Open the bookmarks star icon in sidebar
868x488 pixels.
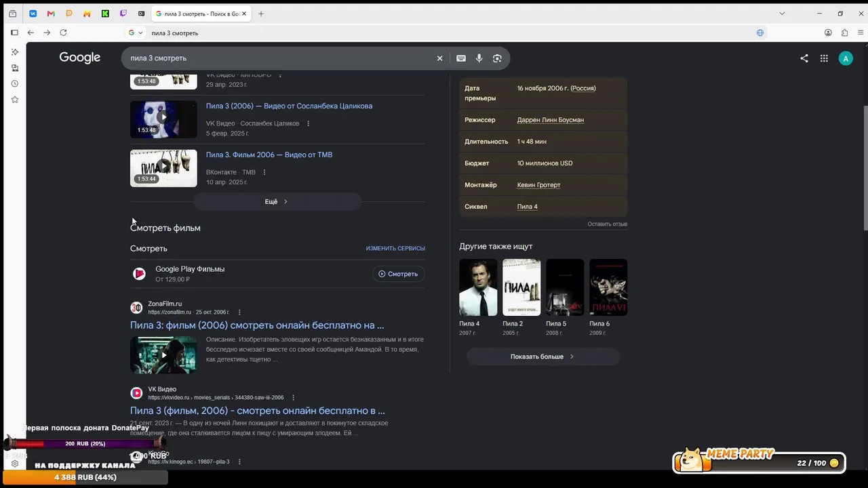tap(14, 100)
